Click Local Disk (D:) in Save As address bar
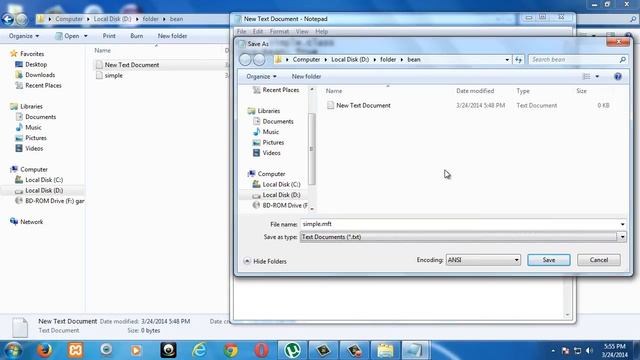 click(x=350, y=60)
